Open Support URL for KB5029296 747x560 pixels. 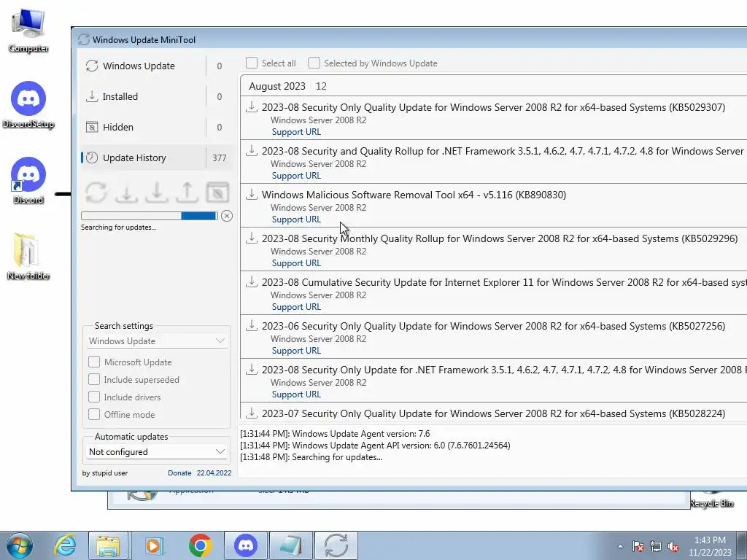296,263
